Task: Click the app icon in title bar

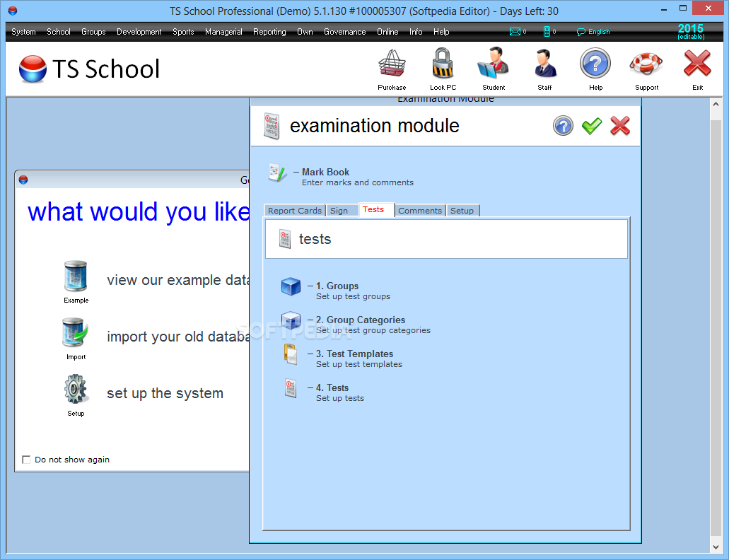Action: tap(13, 10)
